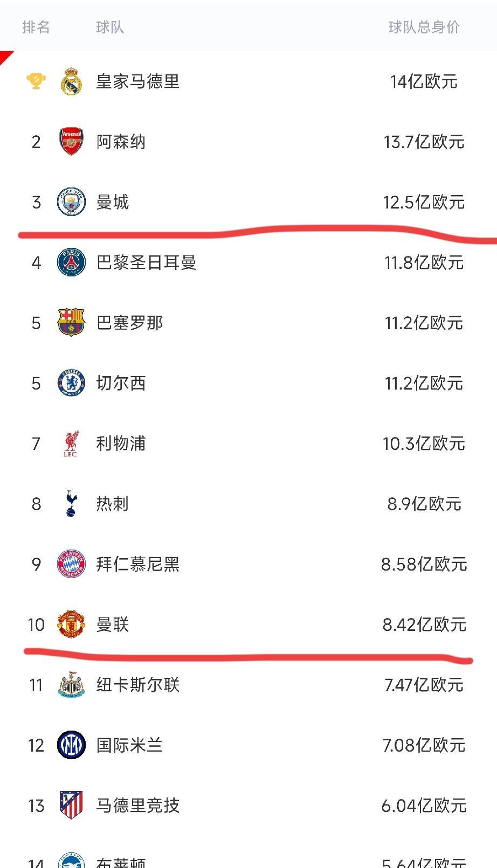Select Arsenal's 13.7亿欧元 value
This screenshot has height=868, width=497.
coord(424,142)
